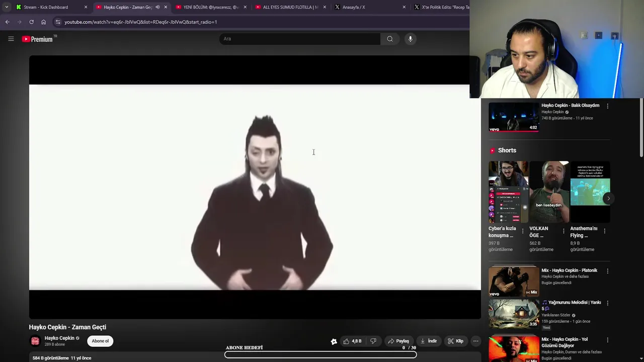Reload the page
The height and width of the screenshot is (362, 644).
[x=31, y=22]
